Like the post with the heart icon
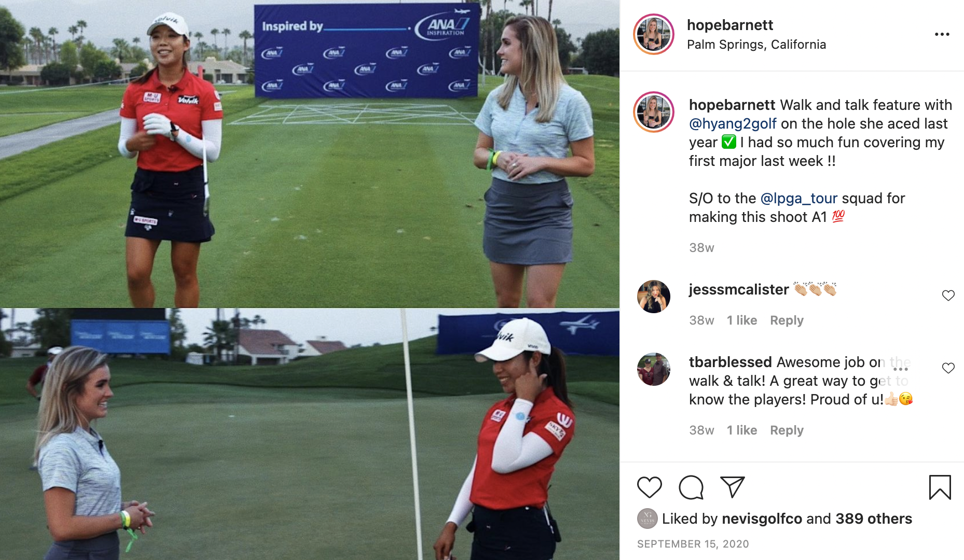This screenshot has width=964, height=560. click(649, 487)
